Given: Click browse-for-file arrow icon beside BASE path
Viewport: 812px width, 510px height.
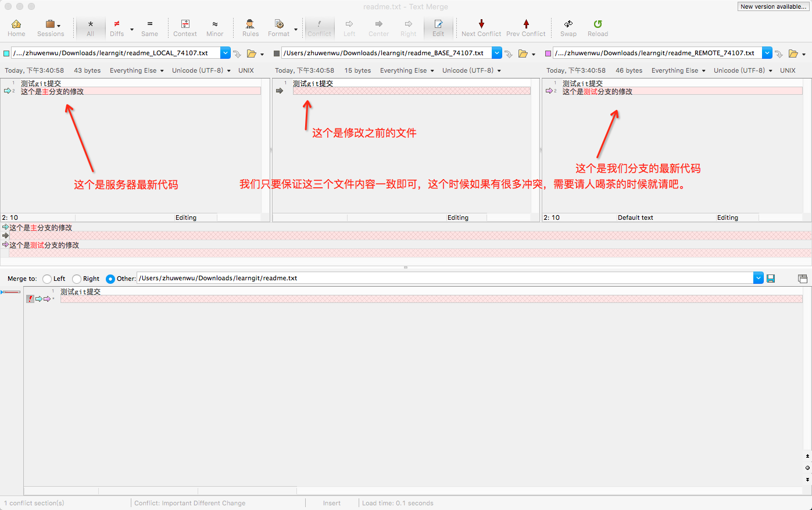Looking at the screenshot, I should [x=509, y=54].
